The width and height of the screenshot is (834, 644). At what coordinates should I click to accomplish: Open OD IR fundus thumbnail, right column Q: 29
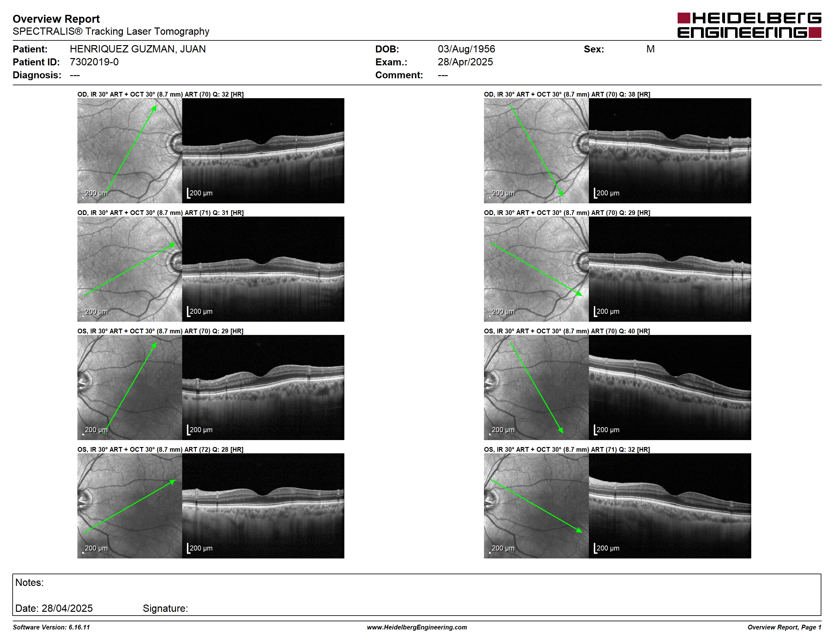pyautogui.click(x=536, y=269)
